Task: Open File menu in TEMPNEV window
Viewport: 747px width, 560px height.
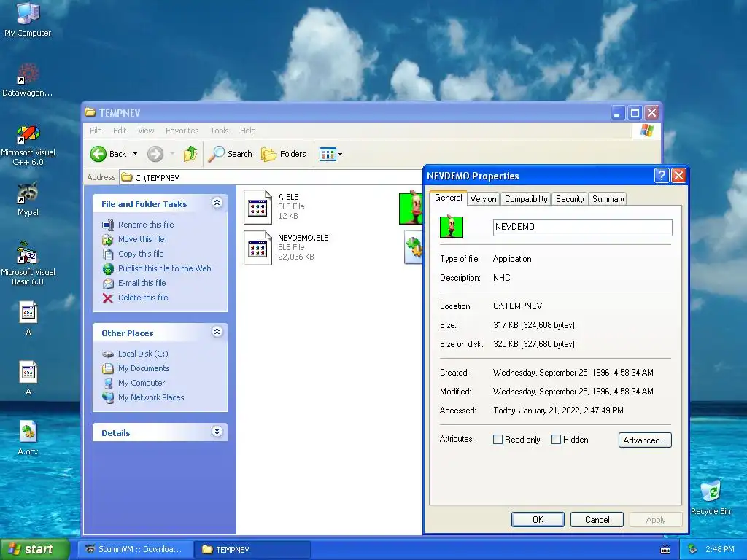Action: coord(96,131)
